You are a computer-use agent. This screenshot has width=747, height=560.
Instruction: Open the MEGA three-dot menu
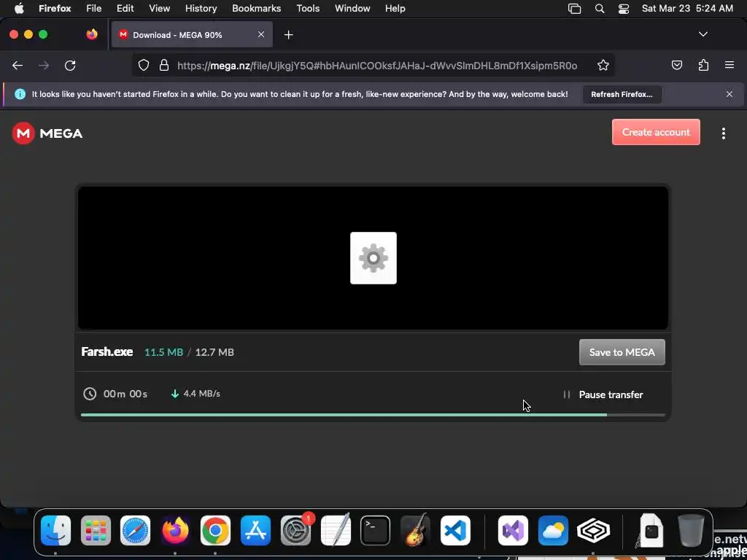(723, 133)
